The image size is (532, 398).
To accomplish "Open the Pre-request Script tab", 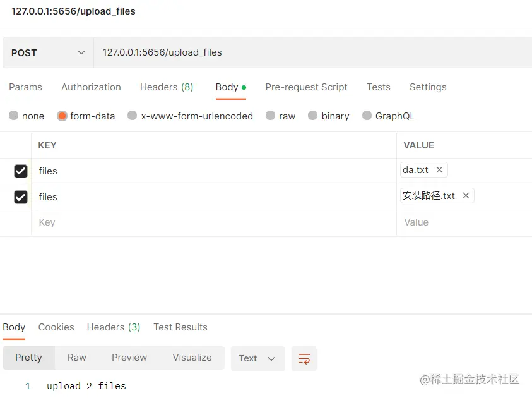I will (x=306, y=87).
